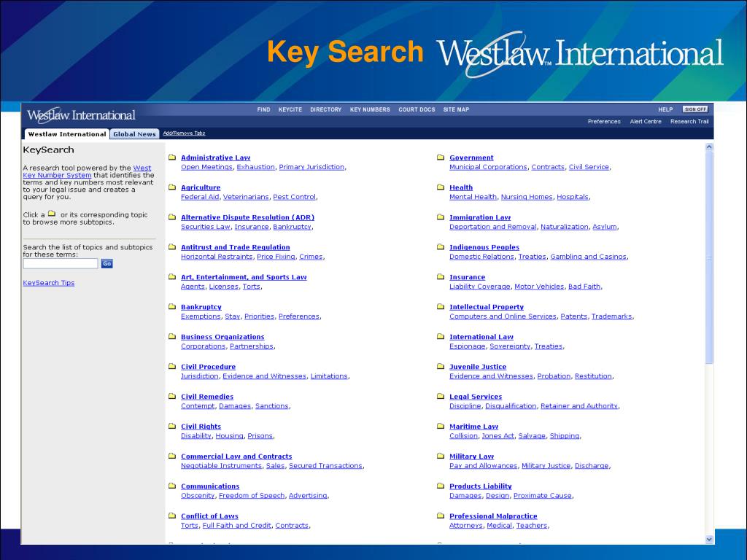Open the Bankruptcy folder icon

coord(172,307)
